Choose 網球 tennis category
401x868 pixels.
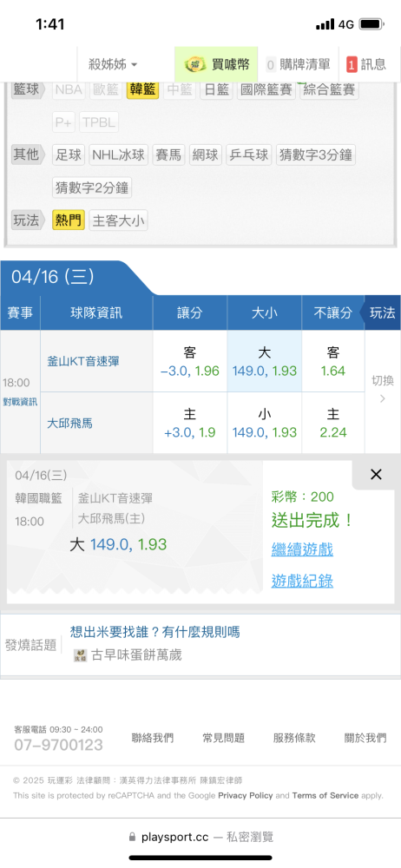[x=206, y=155]
